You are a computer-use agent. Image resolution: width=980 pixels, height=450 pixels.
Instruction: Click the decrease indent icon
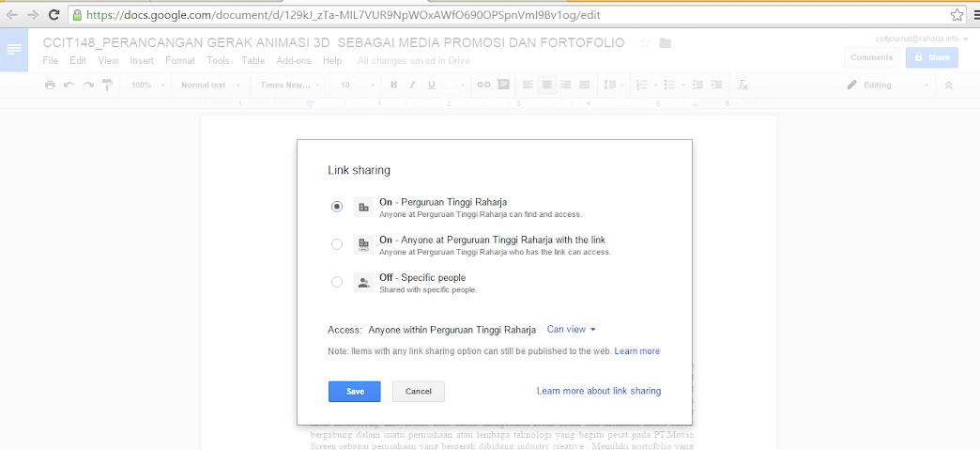tap(698, 85)
